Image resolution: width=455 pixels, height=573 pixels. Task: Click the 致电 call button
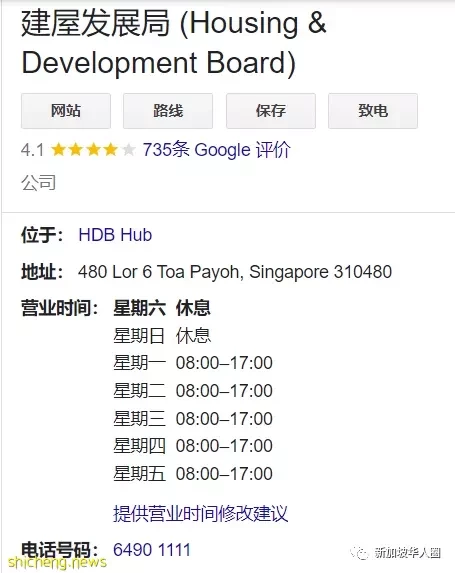click(x=373, y=111)
